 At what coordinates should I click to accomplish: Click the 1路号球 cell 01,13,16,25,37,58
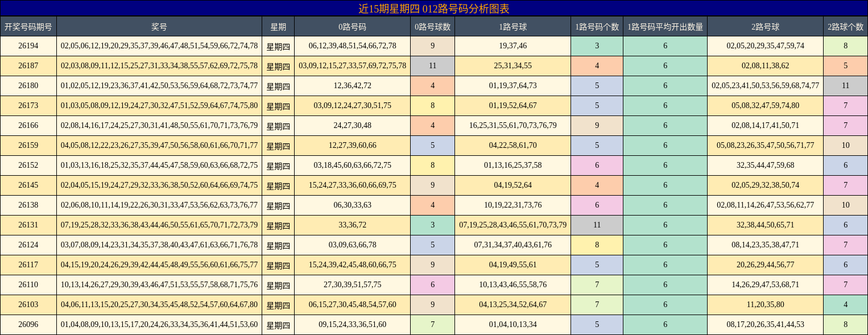pyautogui.click(x=512, y=166)
